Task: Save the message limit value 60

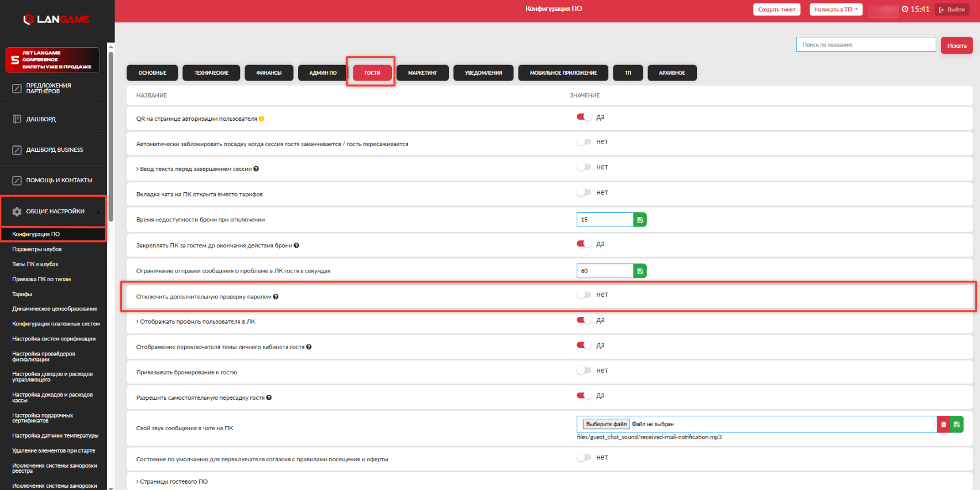Action: (x=640, y=271)
